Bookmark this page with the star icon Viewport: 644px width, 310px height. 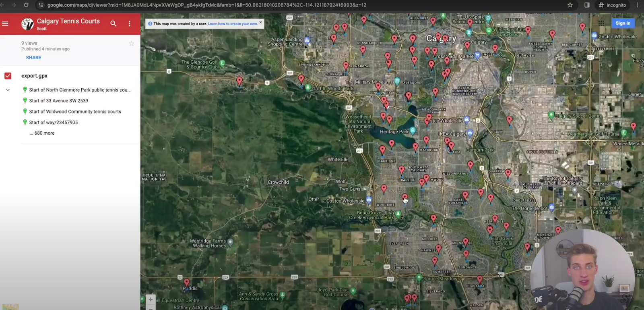pyautogui.click(x=570, y=5)
